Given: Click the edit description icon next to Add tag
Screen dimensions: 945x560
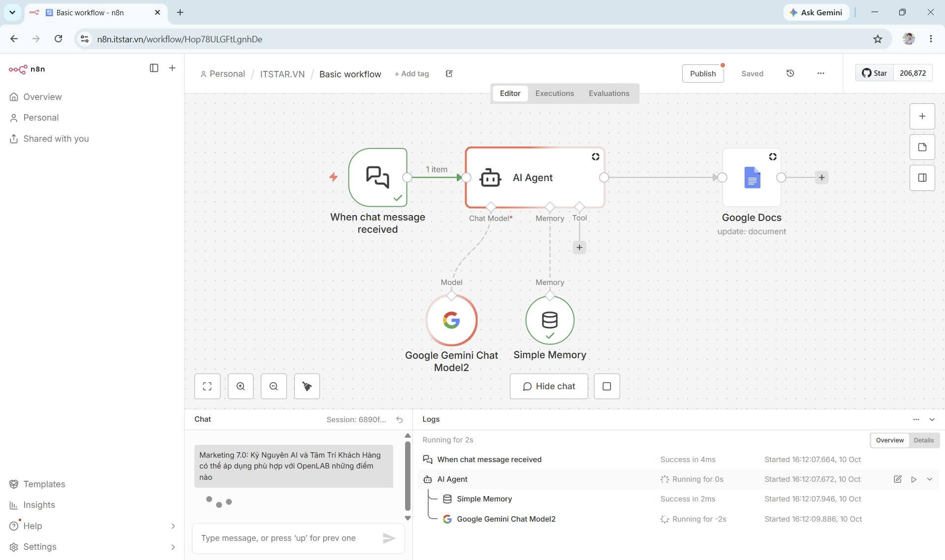Looking at the screenshot, I should 449,74.
